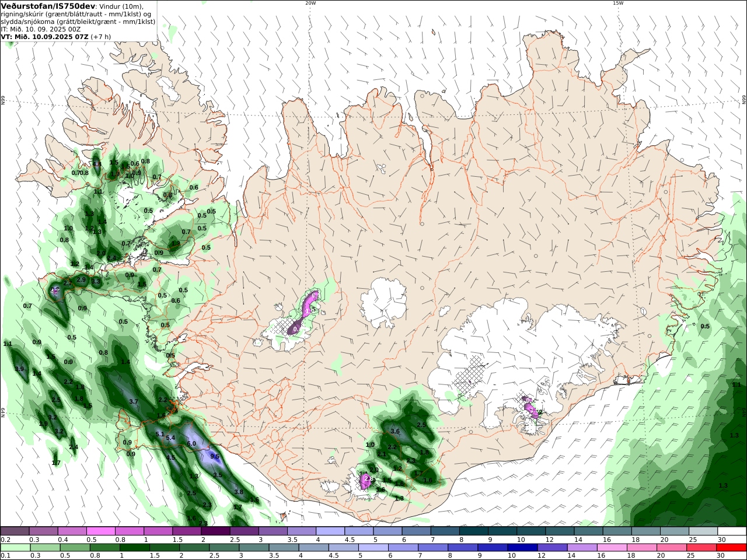This screenshot has width=747, height=560.
Task: Click the initial time 'IT: Mið. 10. 09. 2025 00Z'
Action: 41,29
